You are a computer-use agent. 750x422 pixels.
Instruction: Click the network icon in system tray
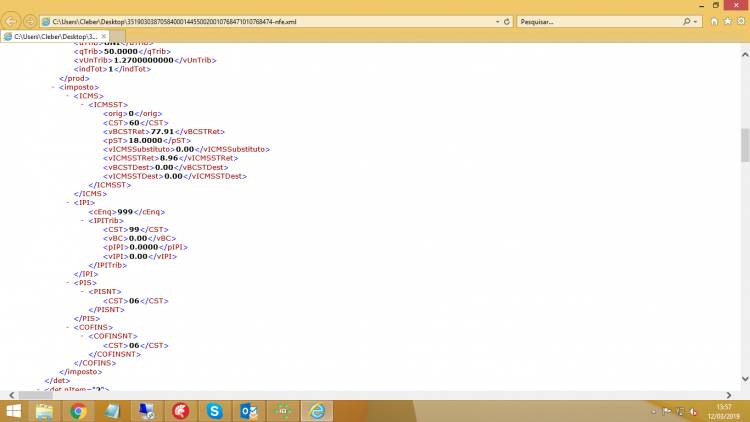click(680, 411)
